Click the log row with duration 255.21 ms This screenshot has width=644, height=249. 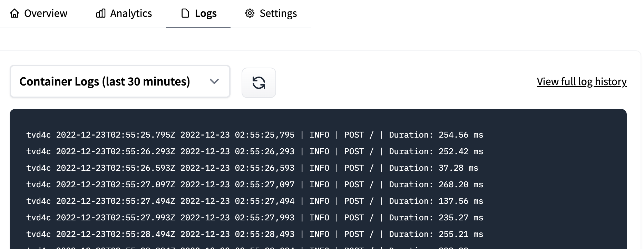click(254, 234)
